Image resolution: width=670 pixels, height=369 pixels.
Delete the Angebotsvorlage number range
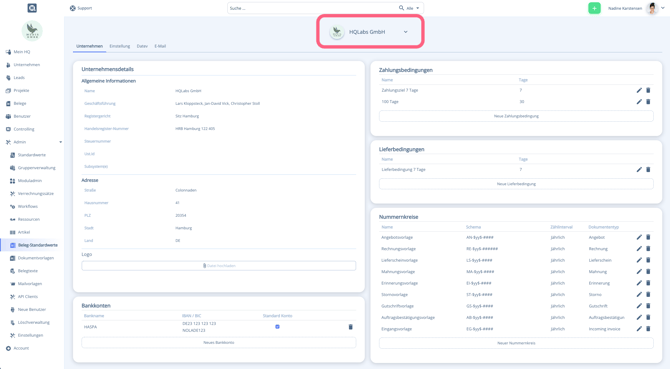pos(648,237)
